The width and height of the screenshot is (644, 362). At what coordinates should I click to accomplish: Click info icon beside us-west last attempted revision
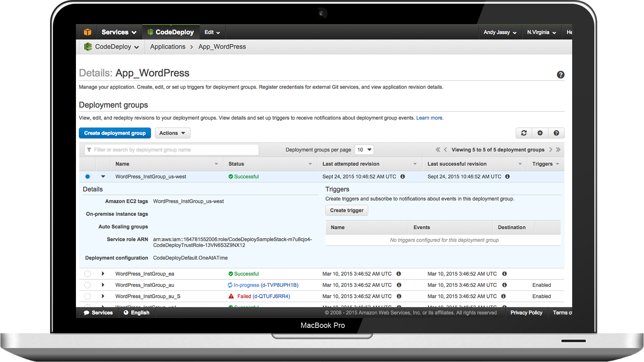(x=403, y=177)
